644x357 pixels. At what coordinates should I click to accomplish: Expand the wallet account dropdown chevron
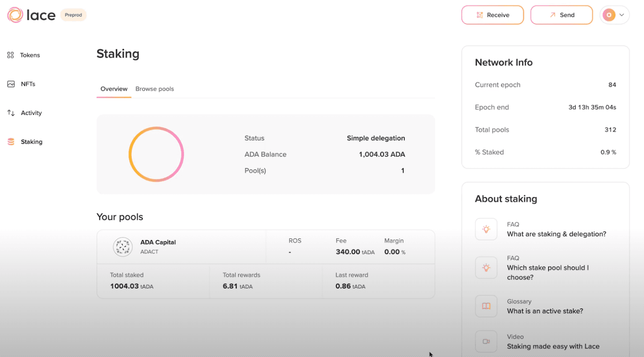tap(622, 15)
